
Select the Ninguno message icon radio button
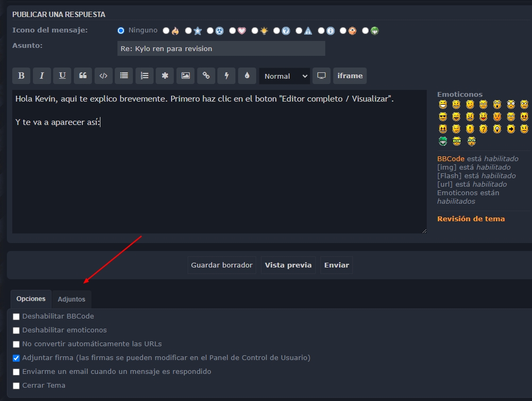click(121, 31)
